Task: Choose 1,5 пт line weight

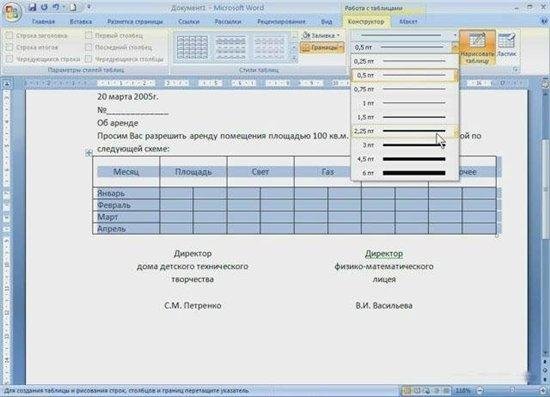Action: click(x=404, y=117)
